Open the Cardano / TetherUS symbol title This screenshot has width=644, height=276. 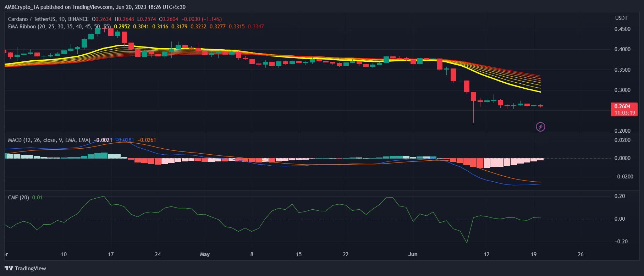[48, 19]
